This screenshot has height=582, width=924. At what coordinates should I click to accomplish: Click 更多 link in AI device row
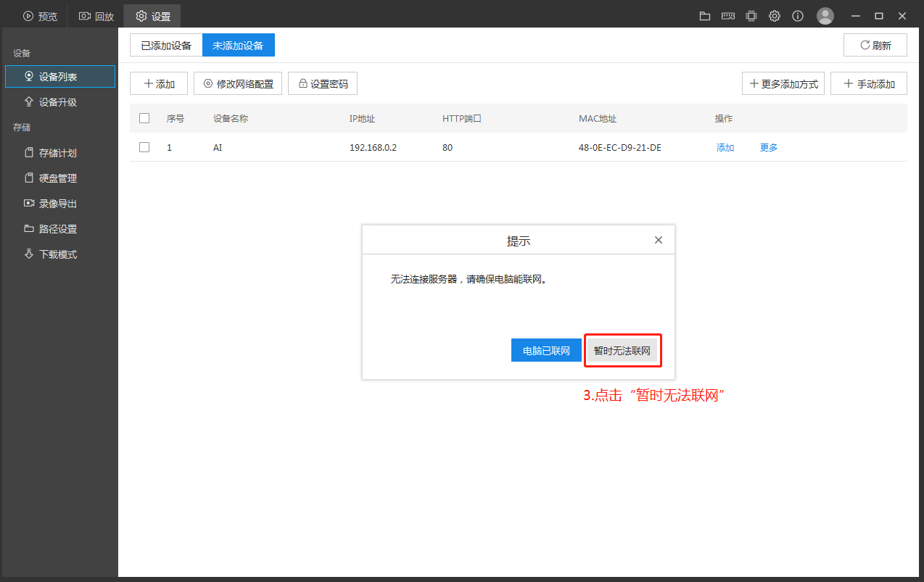(x=769, y=148)
